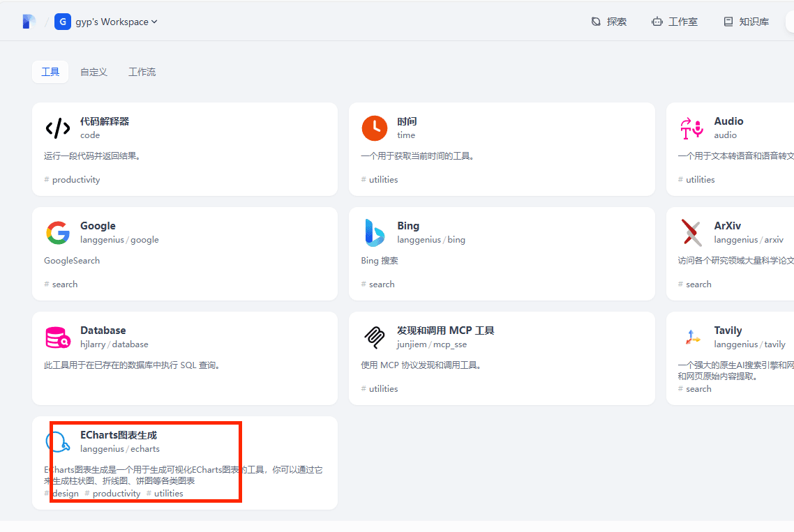Open the ArXiv tool title
Screen dimensions: 794x532
pyautogui.click(x=728, y=226)
